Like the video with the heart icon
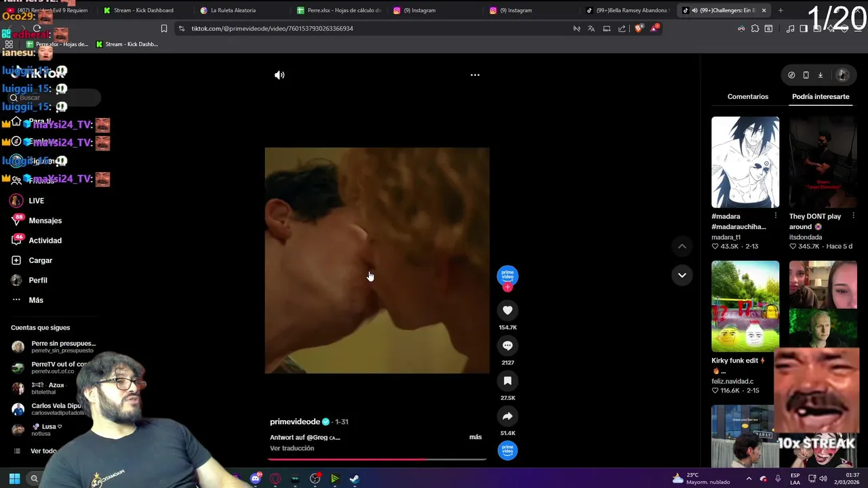 coord(507,310)
